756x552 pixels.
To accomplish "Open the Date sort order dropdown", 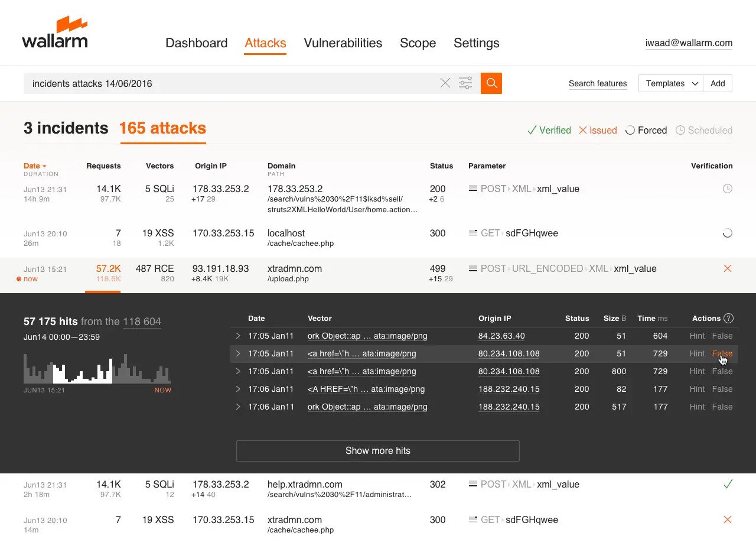I will 32,166.
